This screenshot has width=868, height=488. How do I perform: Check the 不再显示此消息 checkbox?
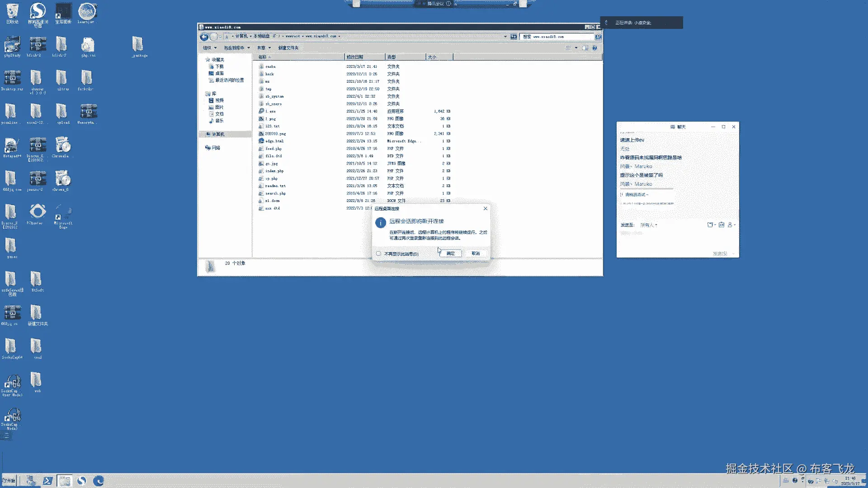[x=379, y=253]
